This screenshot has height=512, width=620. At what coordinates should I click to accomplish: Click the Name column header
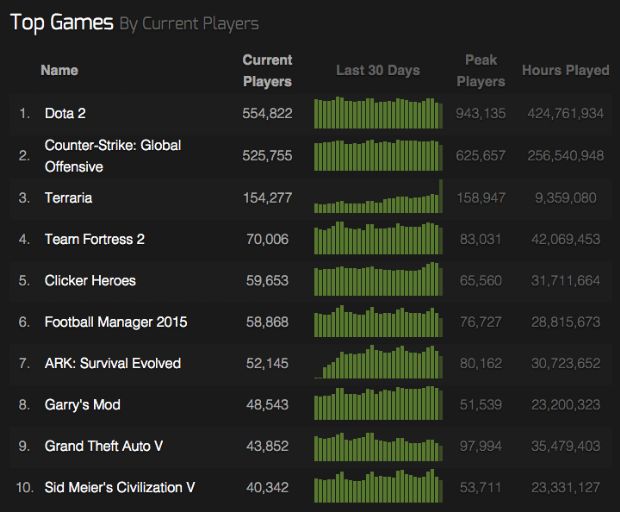[59, 70]
